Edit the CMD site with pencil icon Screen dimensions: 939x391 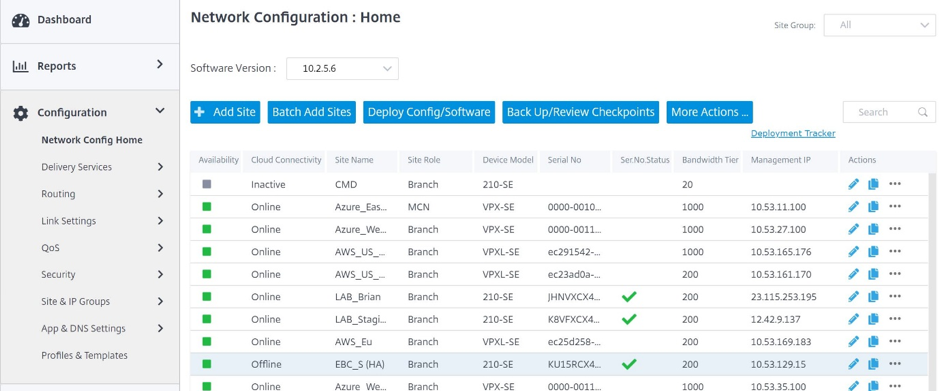(x=853, y=184)
